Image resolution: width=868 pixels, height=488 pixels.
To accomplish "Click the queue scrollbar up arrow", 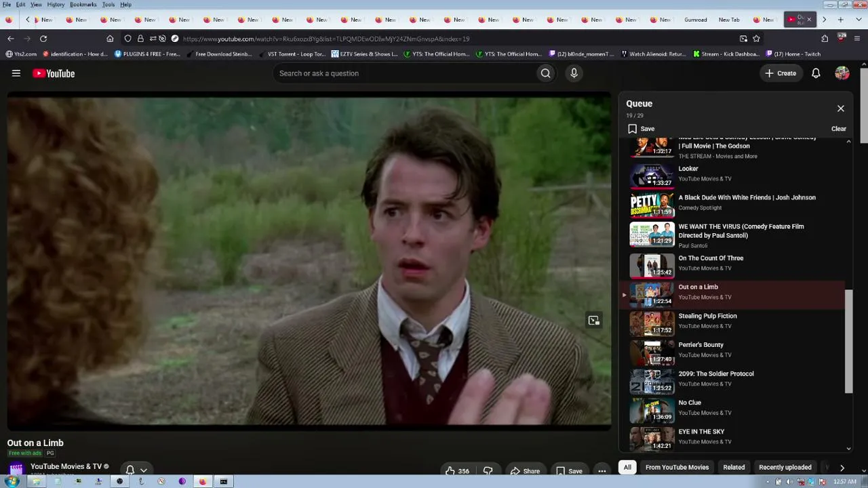I will tap(848, 142).
